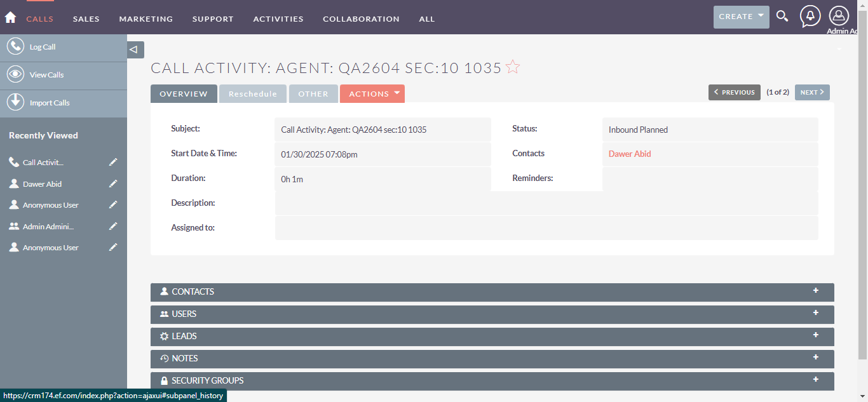Click the View Calls eye icon
The width and height of the screenshot is (868, 402).
15,75
